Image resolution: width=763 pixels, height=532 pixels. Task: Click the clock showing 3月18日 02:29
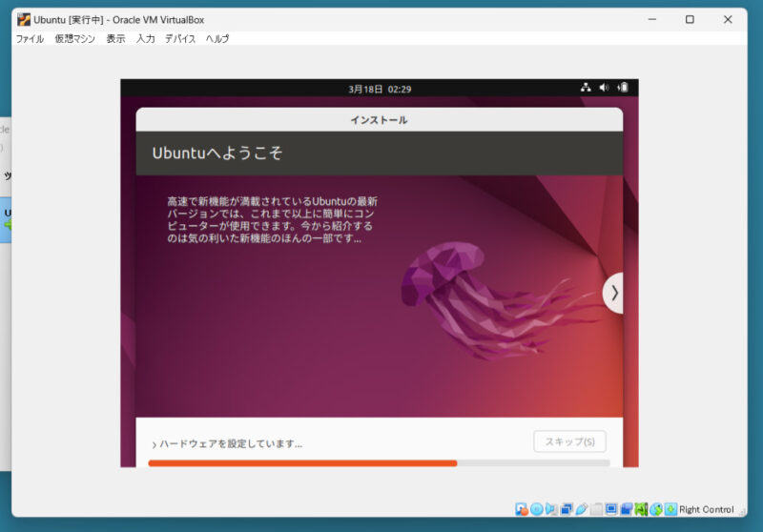click(x=380, y=89)
